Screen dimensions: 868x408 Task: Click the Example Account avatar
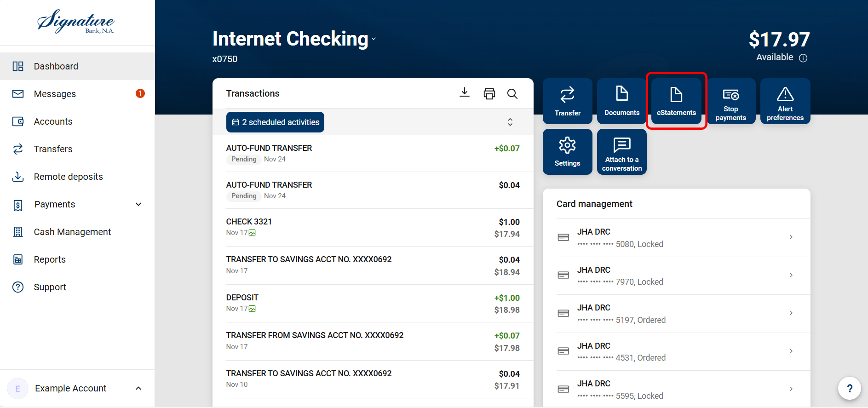[18, 389]
